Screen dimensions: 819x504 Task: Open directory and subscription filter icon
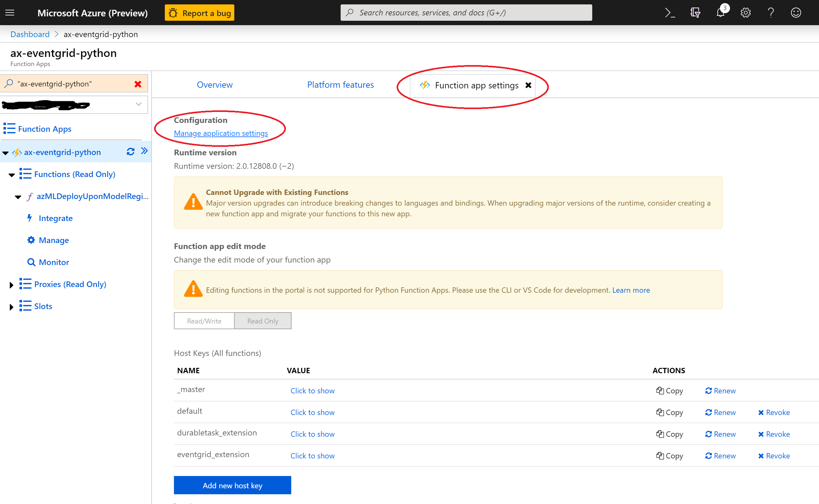(x=695, y=13)
